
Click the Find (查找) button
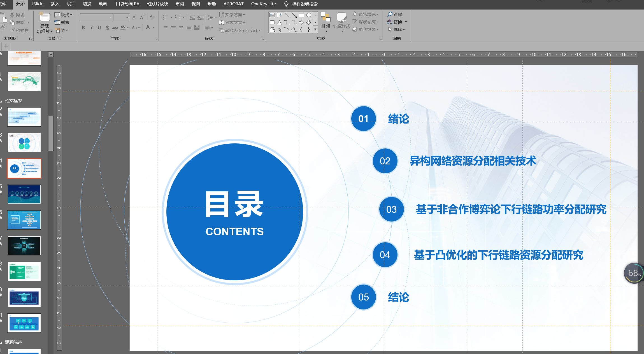(x=395, y=14)
